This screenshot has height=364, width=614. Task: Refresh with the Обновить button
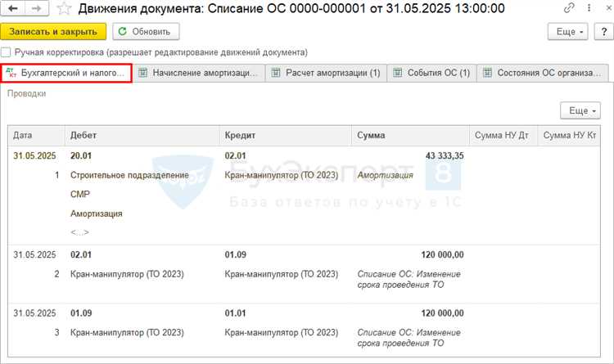pyautogui.click(x=146, y=32)
